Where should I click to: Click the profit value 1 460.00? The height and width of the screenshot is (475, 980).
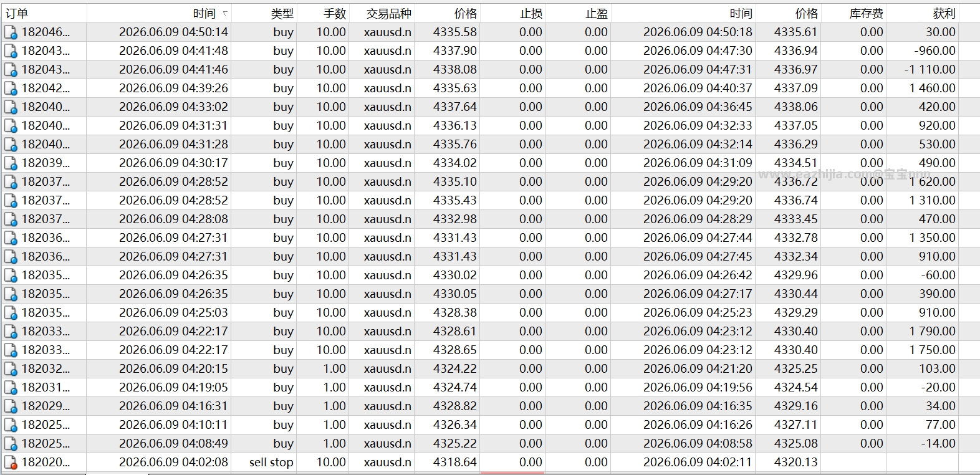coord(932,89)
